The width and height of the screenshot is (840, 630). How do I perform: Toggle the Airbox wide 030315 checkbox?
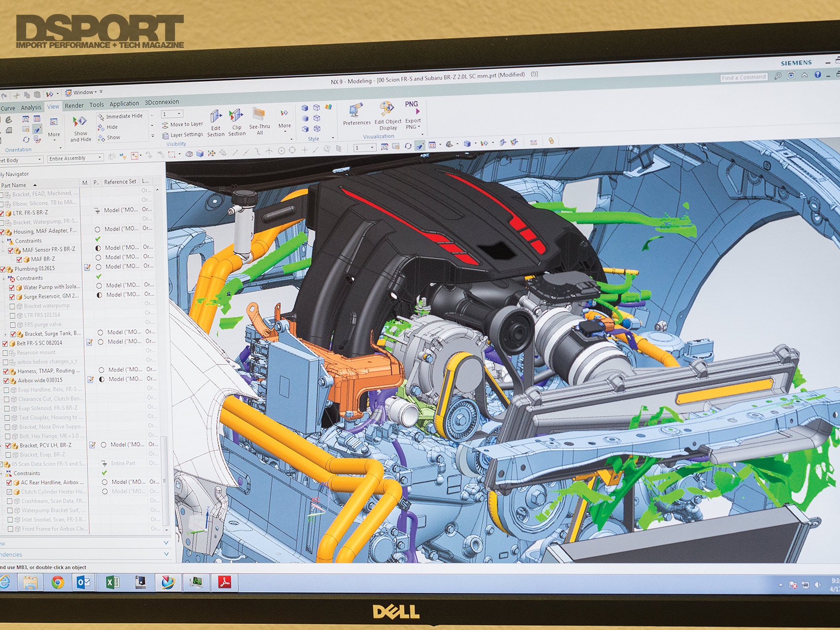[x=6, y=381]
